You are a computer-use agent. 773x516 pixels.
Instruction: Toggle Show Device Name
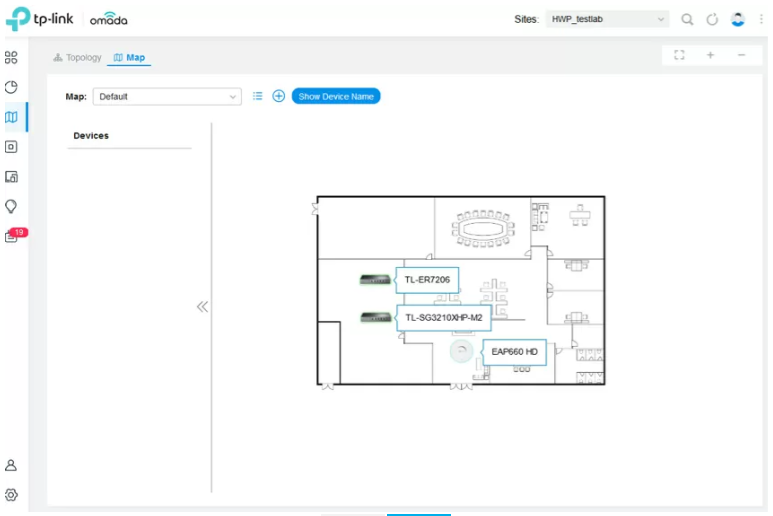pos(336,96)
